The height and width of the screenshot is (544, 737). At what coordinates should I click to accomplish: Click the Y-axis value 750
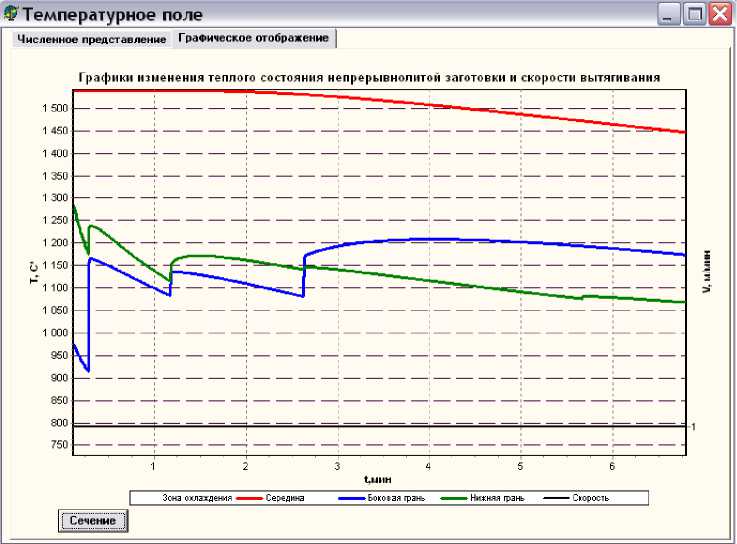pos(59,445)
